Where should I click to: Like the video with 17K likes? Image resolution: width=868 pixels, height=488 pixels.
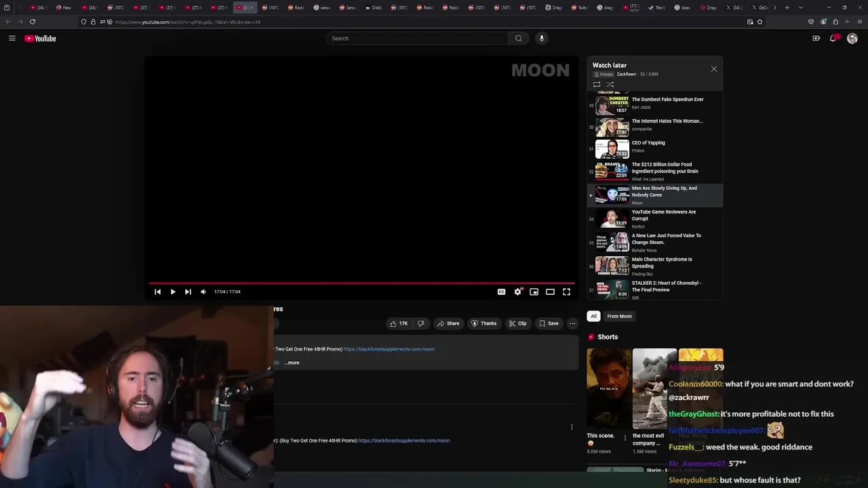[399, 323]
